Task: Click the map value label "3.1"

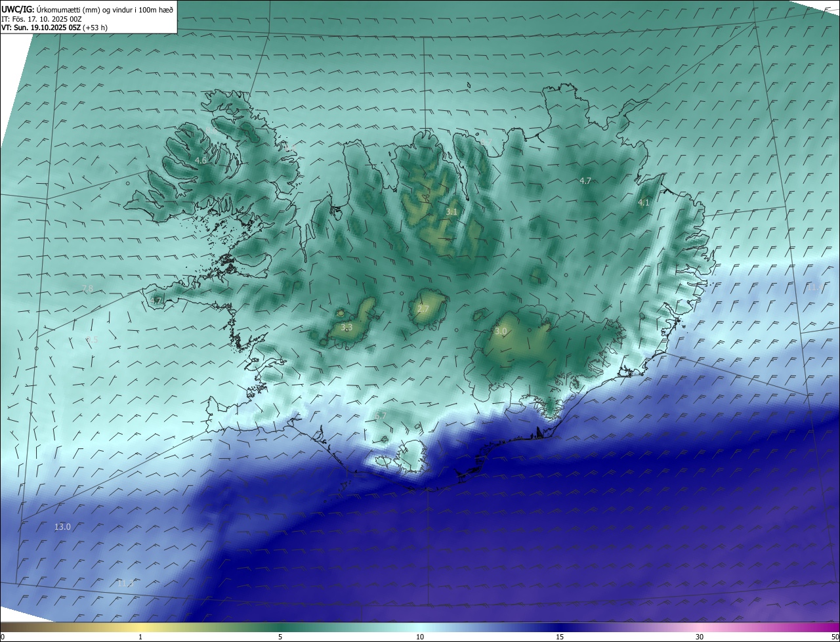Action: [x=451, y=211]
